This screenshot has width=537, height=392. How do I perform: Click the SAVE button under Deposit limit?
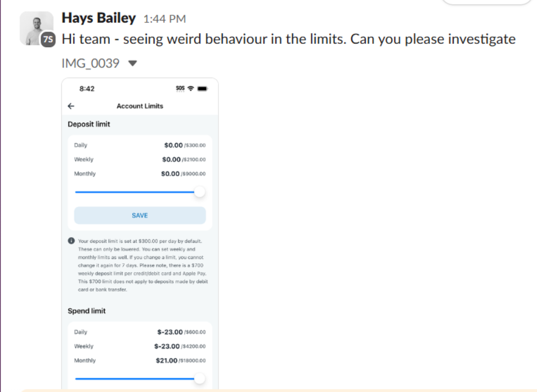pos(140,215)
